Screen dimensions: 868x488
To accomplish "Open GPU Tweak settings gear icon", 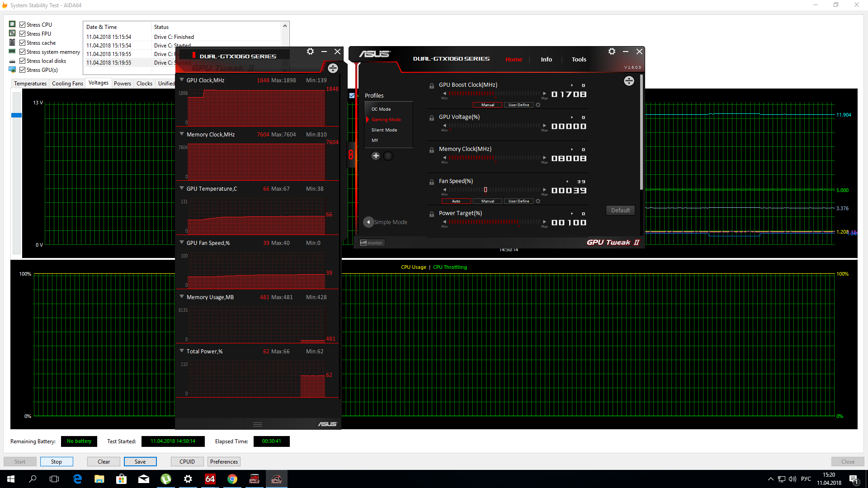I will click(612, 52).
